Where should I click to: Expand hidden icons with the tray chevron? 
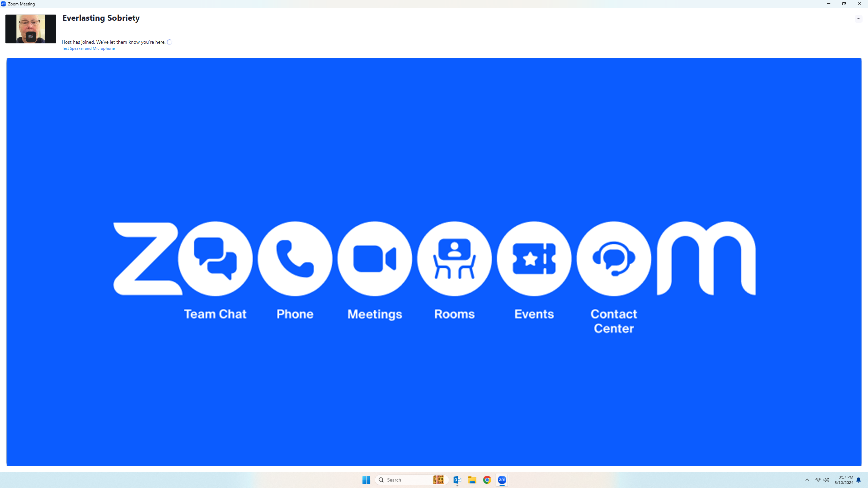coord(807,480)
